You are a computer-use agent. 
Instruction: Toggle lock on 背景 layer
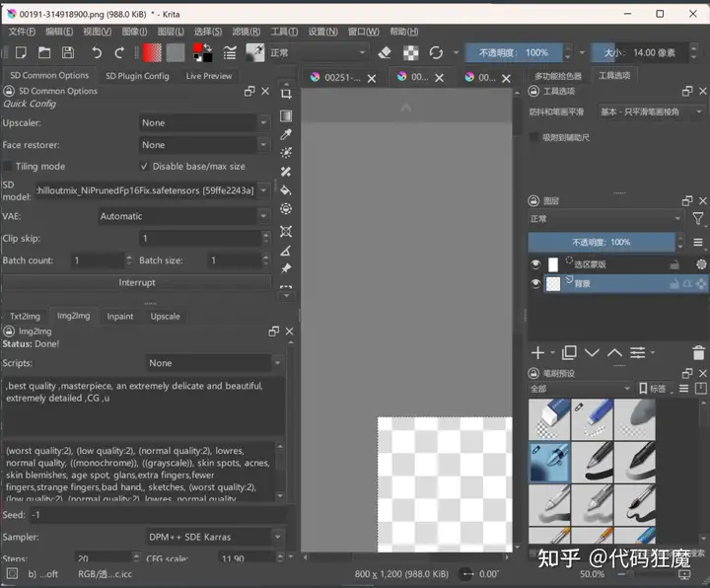pyautogui.click(x=674, y=284)
